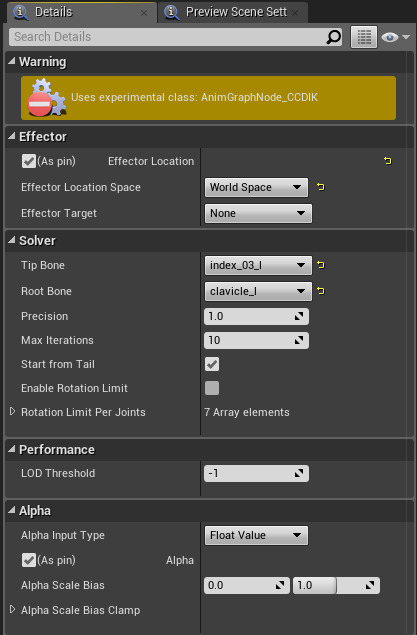Reset Effector Location to default
The width and height of the screenshot is (417, 635).
387,161
